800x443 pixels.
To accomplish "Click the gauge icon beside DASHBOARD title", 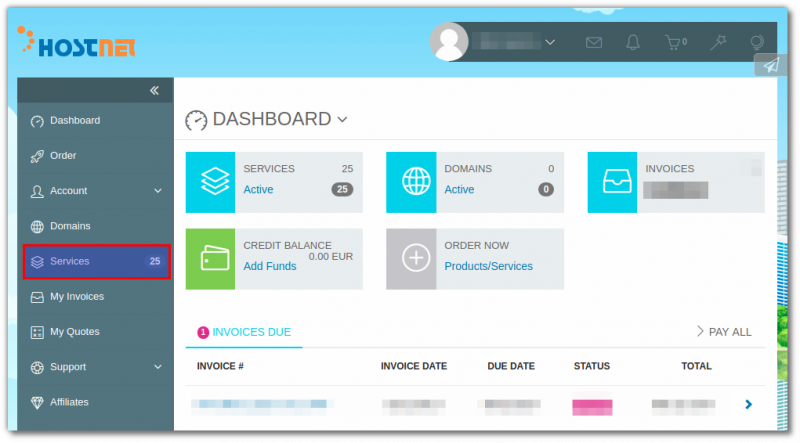I will click(x=196, y=120).
